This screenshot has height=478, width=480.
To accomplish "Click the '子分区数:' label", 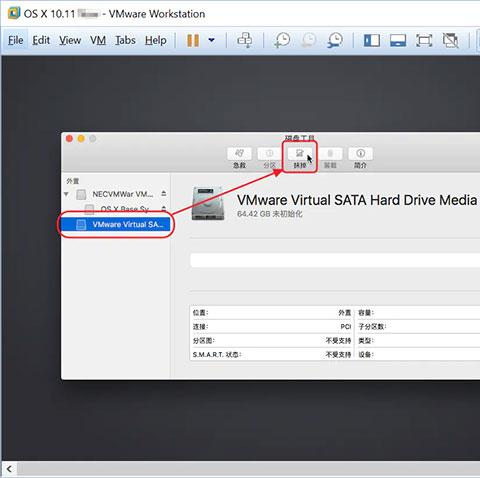I will point(372,327).
